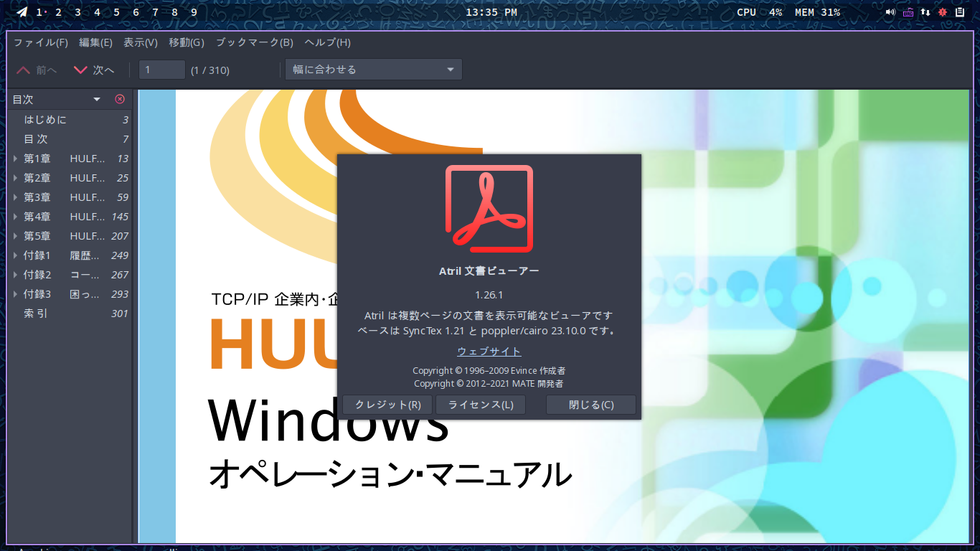Expand the 付録3 tree entry
The height and width of the screenshot is (551, 980).
click(x=16, y=294)
